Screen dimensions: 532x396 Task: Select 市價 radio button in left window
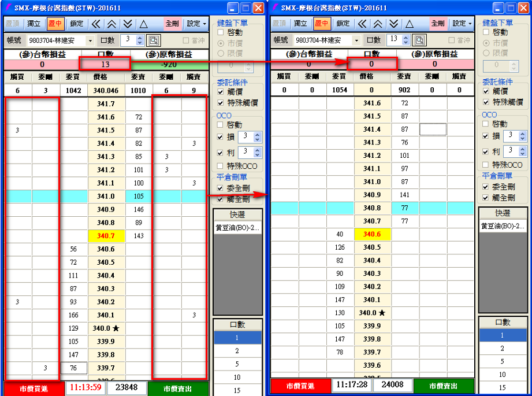click(221, 43)
